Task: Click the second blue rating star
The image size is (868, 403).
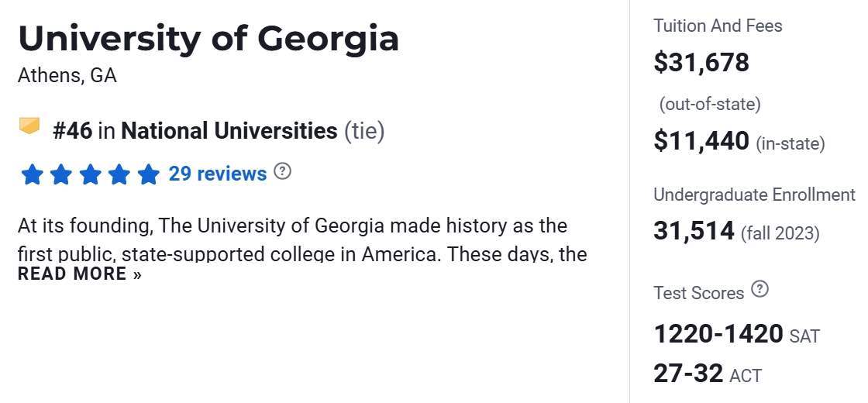Action: [61, 174]
